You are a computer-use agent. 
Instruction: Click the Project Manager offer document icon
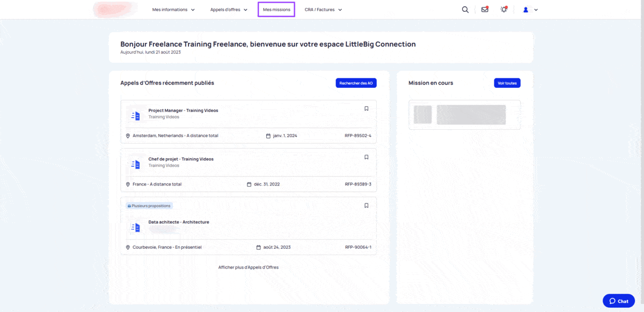(x=136, y=116)
